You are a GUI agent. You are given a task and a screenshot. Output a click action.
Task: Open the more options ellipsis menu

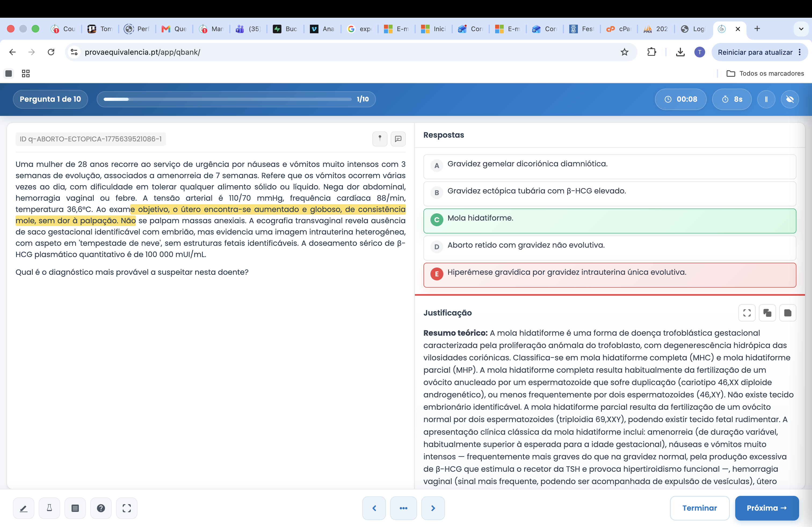(x=404, y=508)
